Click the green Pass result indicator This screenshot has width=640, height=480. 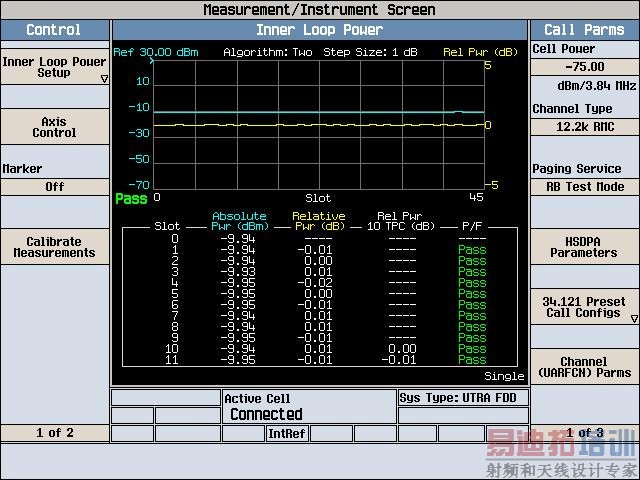click(x=131, y=198)
